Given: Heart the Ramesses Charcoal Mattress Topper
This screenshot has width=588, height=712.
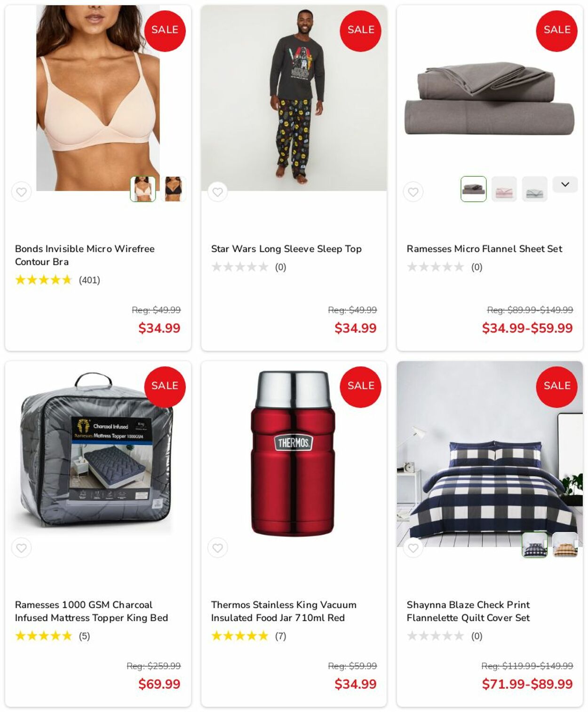Looking at the screenshot, I should coord(22,548).
